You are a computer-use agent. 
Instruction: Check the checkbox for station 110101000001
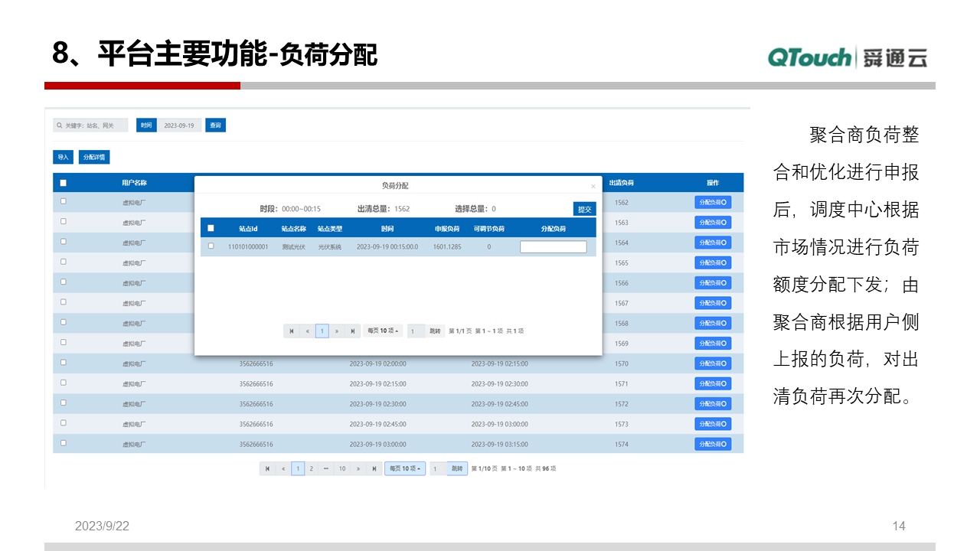(211, 246)
